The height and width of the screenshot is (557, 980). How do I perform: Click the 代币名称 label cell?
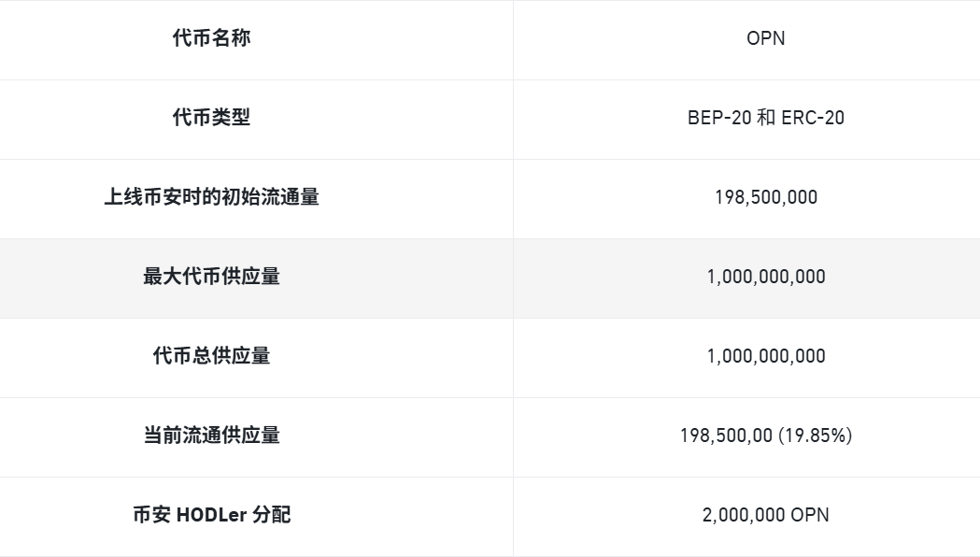coord(211,38)
